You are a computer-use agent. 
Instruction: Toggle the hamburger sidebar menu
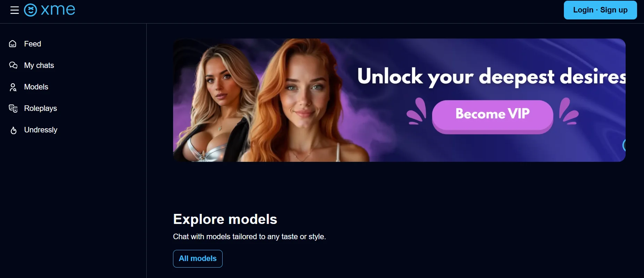pyautogui.click(x=15, y=10)
